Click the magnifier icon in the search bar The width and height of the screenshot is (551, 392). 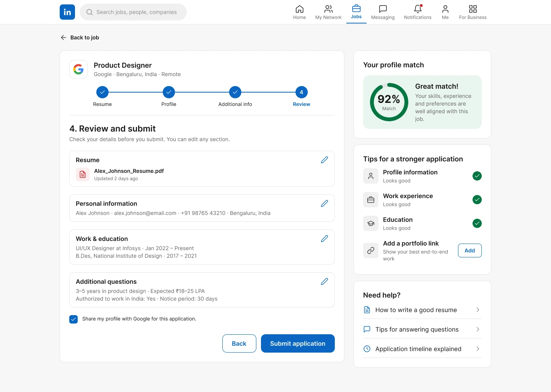tap(90, 12)
